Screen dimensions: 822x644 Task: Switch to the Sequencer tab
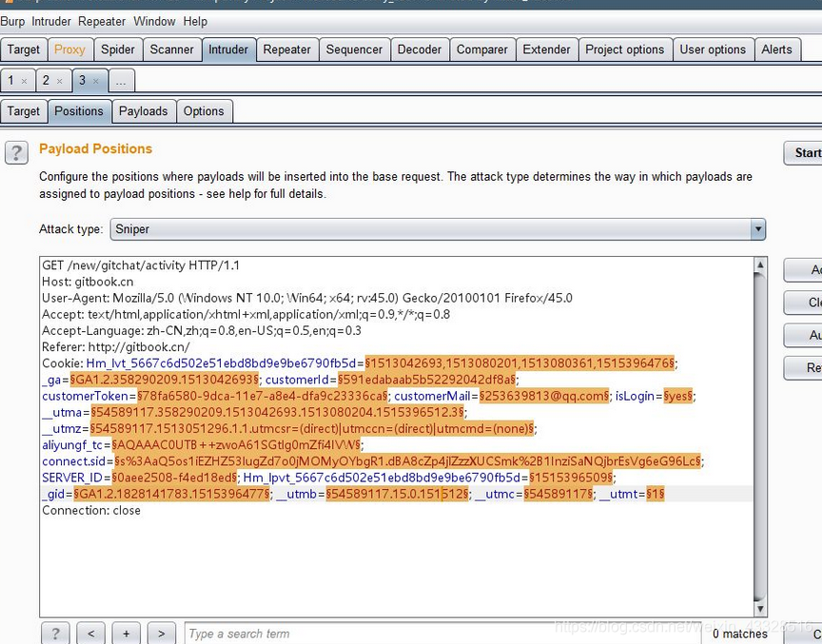[354, 49]
